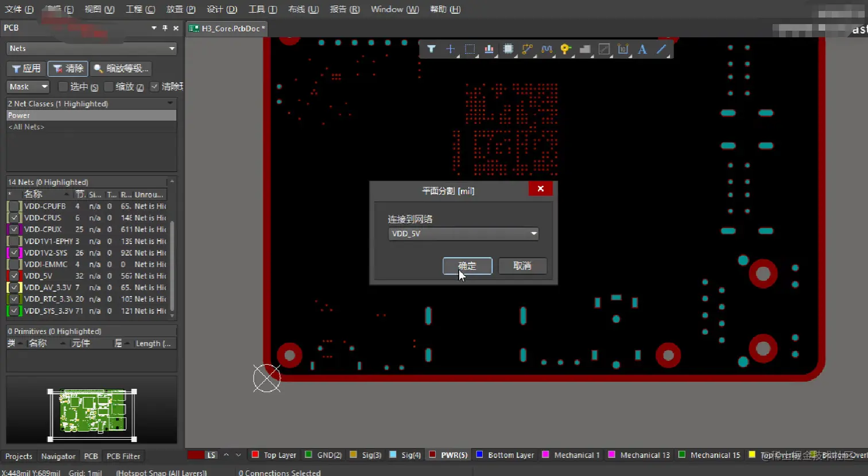Open the align objects tool
Image resolution: width=868 pixels, height=476 pixels.
coord(489,49)
